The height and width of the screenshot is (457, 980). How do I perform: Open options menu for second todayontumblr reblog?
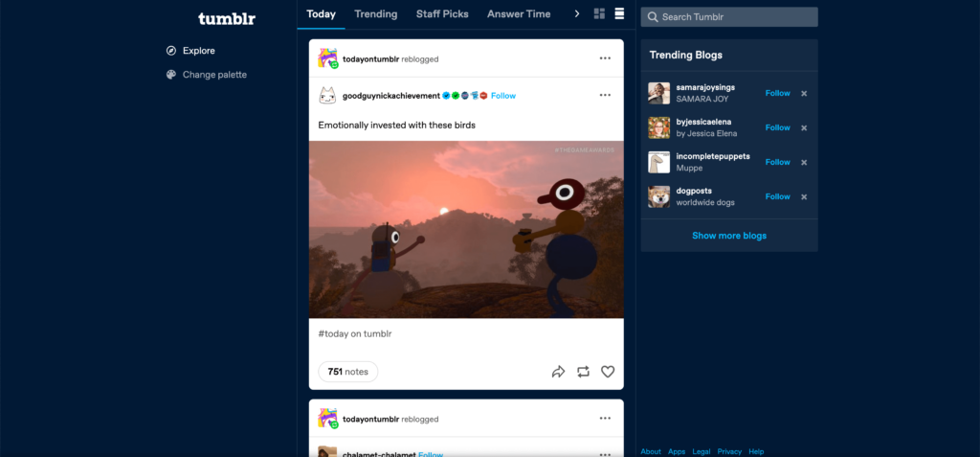point(605,418)
